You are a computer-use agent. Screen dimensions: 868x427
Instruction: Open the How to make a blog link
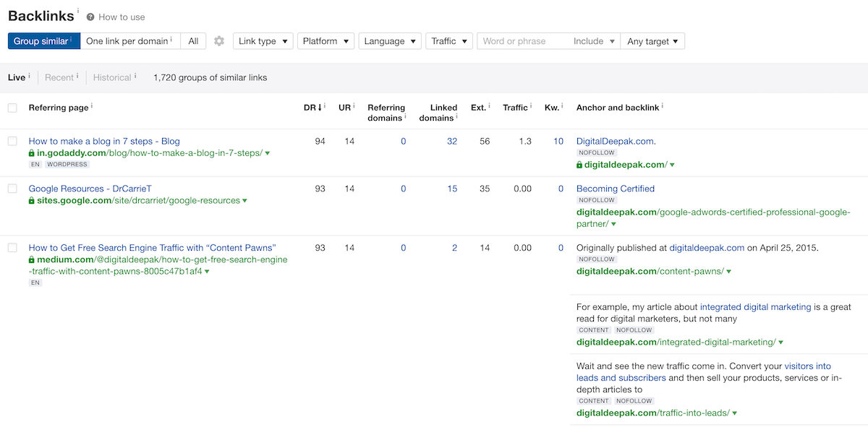(104, 141)
